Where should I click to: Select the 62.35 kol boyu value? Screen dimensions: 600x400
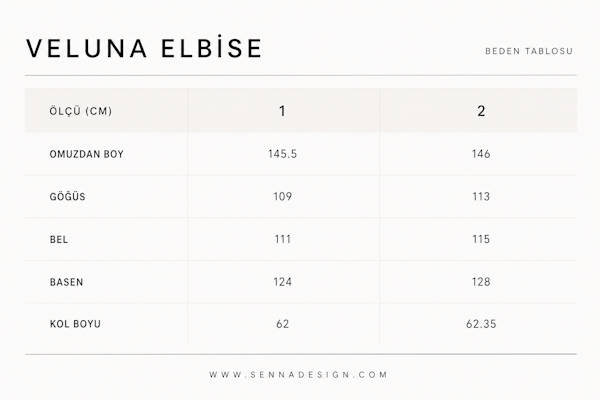481,324
